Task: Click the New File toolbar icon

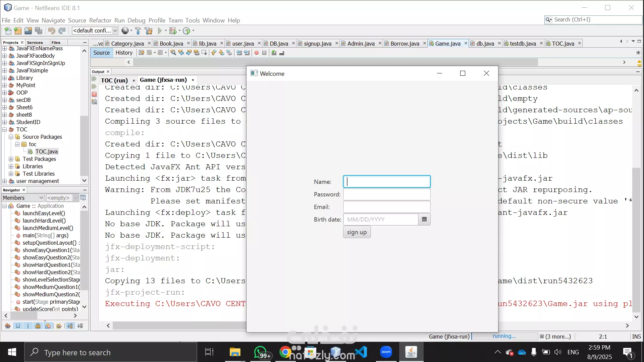Action: pyautogui.click(x=8, y=31)
